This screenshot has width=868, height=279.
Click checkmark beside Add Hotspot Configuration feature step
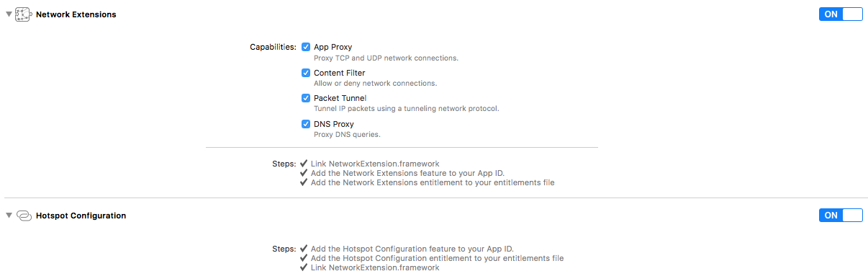(304, 249)
